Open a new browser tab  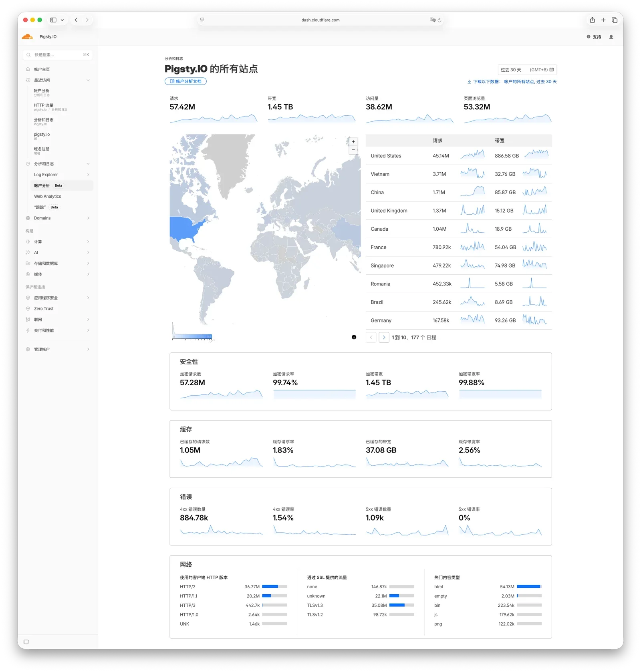[603, 20]
